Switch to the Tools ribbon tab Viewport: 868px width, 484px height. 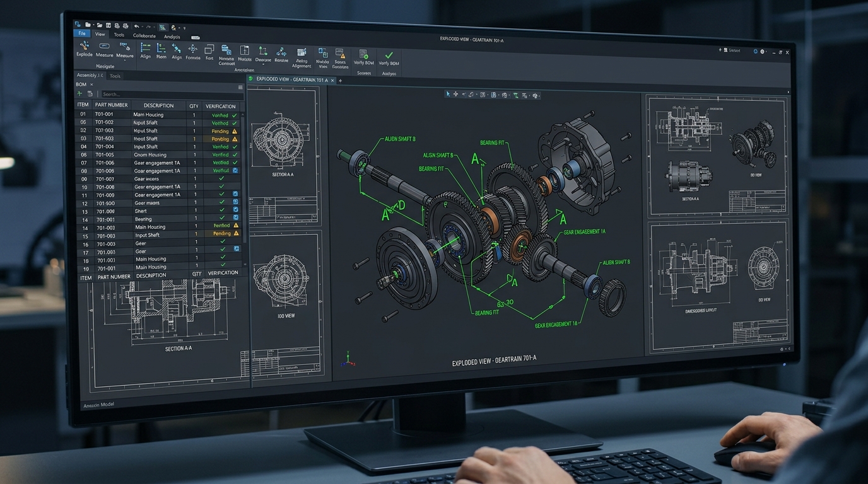(119, 35)
